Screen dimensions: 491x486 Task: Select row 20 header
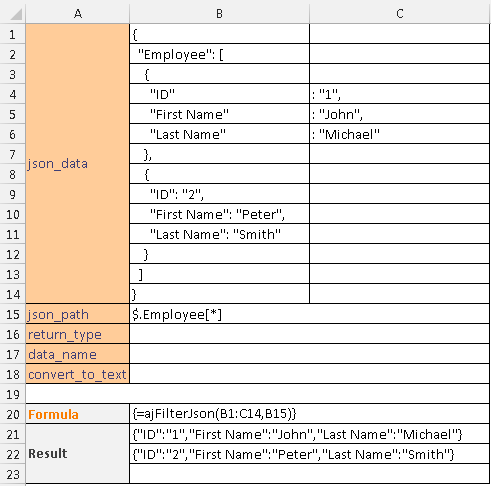point(13,414)
